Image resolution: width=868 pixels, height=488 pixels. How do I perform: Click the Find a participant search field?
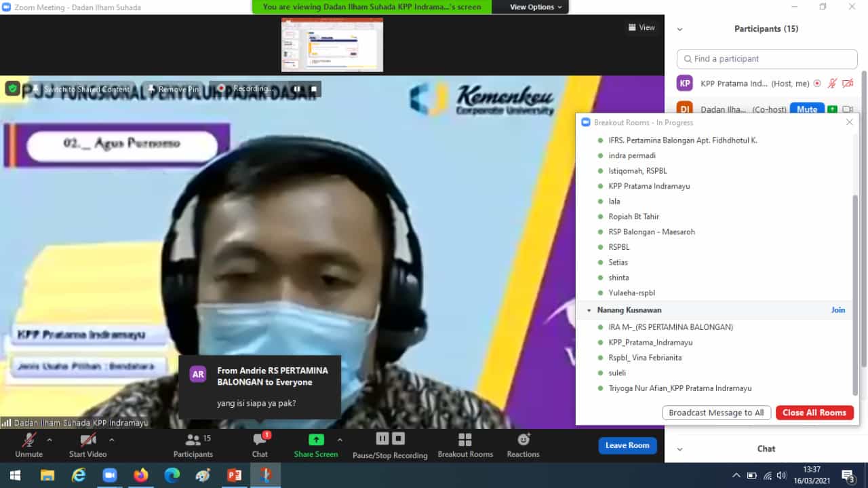(767, 59)
